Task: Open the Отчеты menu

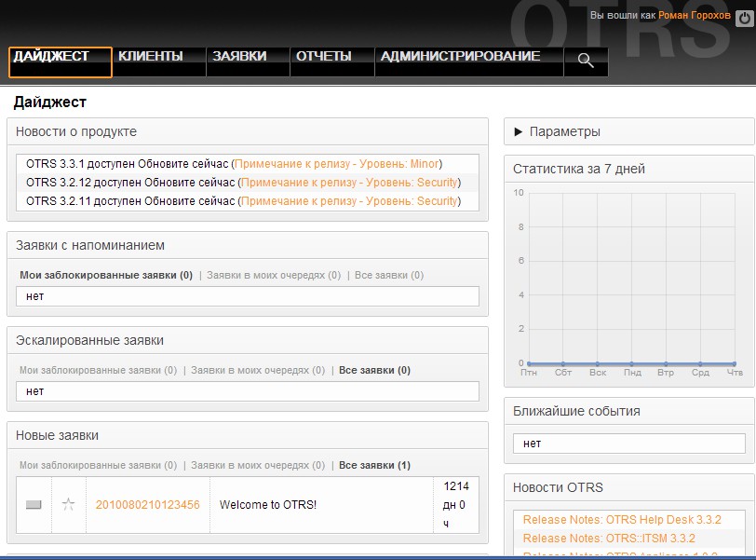Action: click(x=332, y=62)
